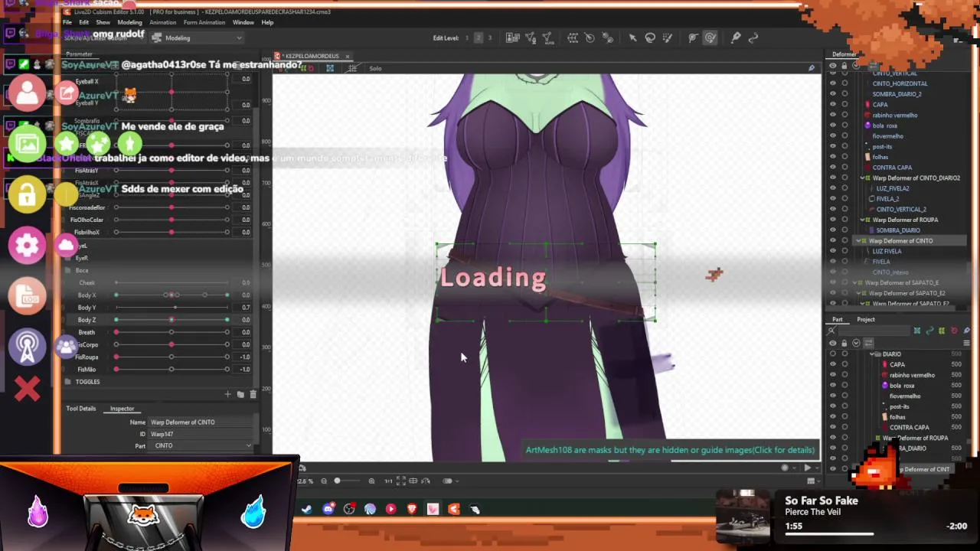Click Steam icon in the taskbar
Image resolution: width=980 pixels, height=551 pixels.
click(x=307, y=509)
